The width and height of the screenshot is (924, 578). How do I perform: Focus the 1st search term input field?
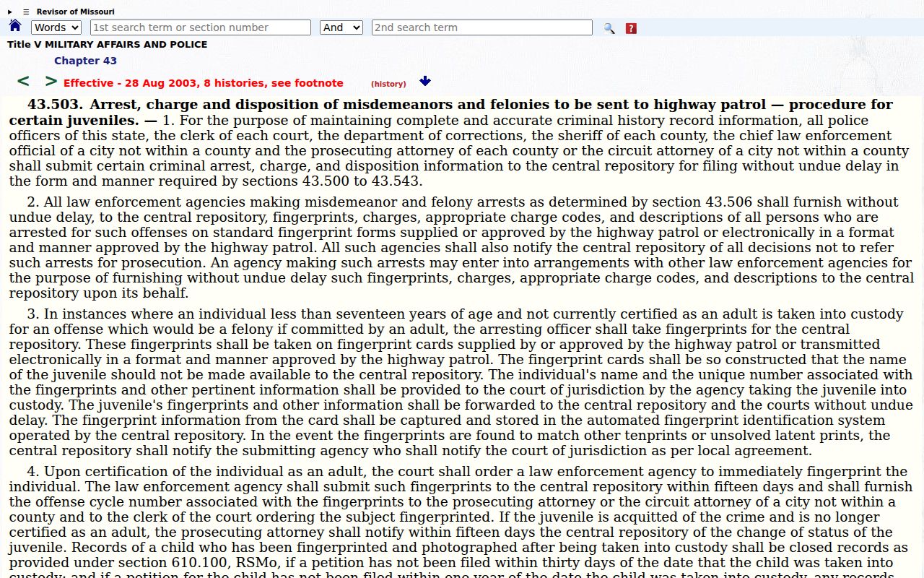pos(201,27)
